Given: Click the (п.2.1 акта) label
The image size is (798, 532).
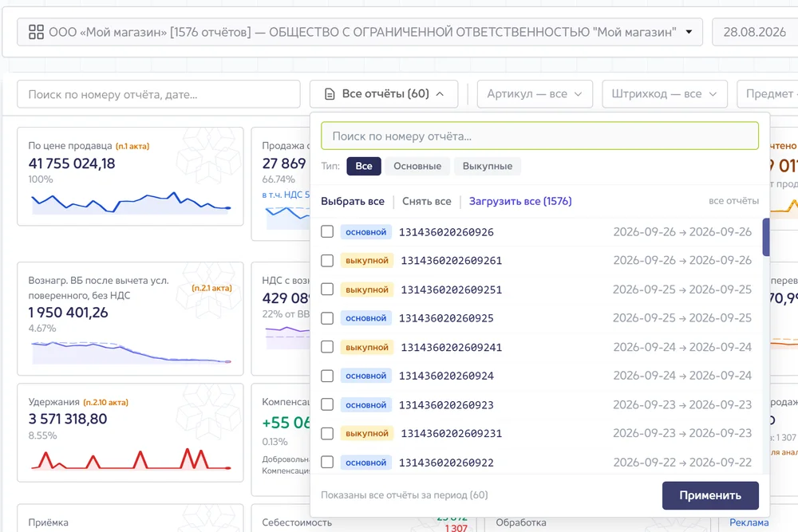Looking at the screenshot, I should 211,288.
